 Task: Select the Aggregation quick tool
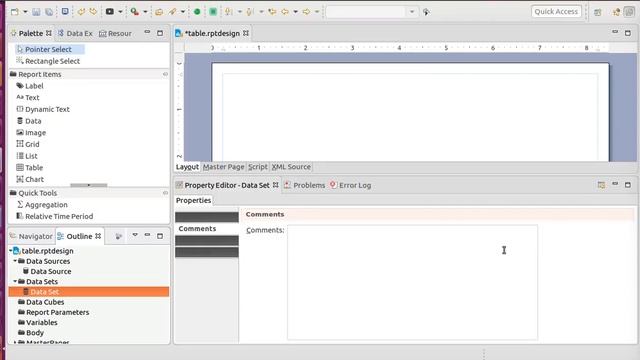[x=42, y=204]
